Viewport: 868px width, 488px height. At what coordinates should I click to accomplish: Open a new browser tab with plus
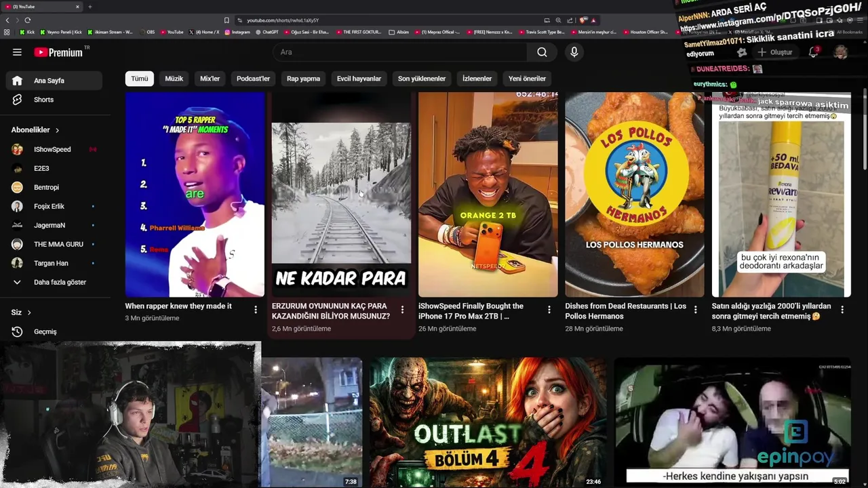[x=90, y=7]
